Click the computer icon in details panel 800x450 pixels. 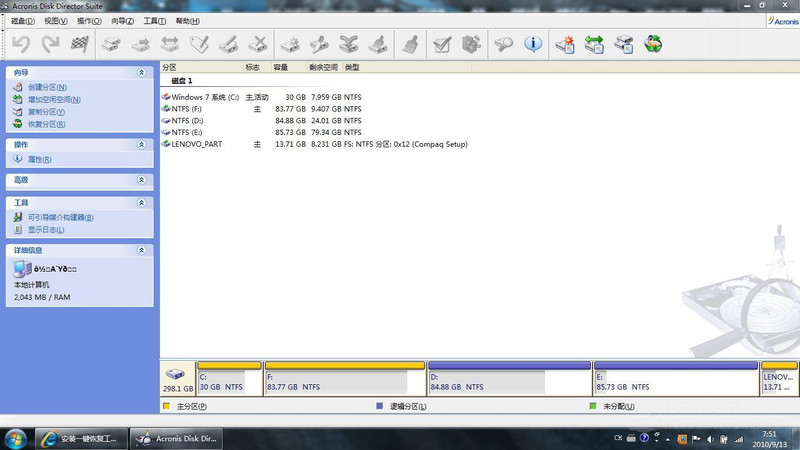[x=22, y=269]
